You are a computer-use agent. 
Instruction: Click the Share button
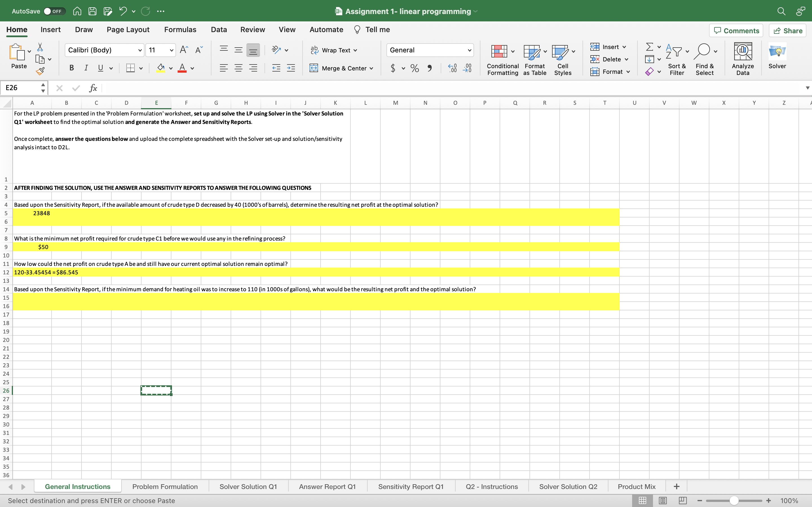[787, 30]
